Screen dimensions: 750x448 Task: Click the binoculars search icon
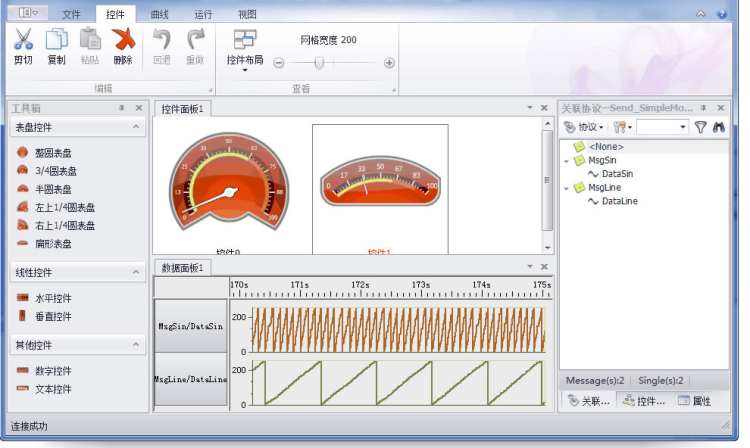pyautogui.click(x=718, y=127)
